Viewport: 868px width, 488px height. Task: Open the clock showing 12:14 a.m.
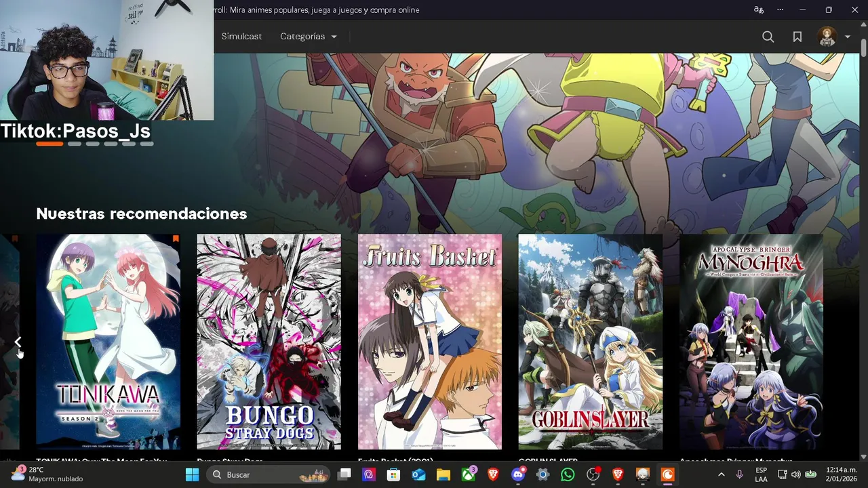(841, 474)
